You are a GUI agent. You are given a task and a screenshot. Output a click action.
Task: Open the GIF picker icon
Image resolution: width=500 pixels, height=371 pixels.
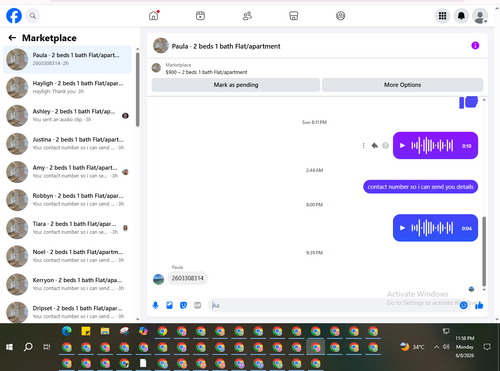pyautogui.click(x=198, y=305)
